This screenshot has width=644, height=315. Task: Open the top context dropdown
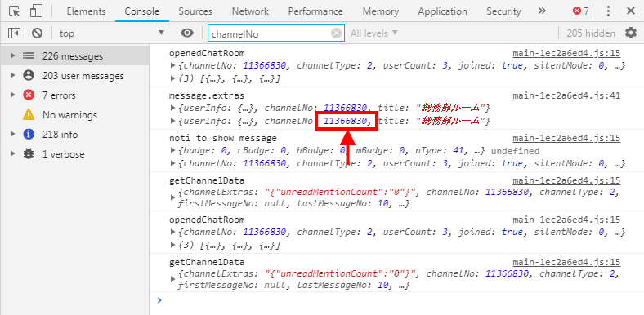click(112, 33)
